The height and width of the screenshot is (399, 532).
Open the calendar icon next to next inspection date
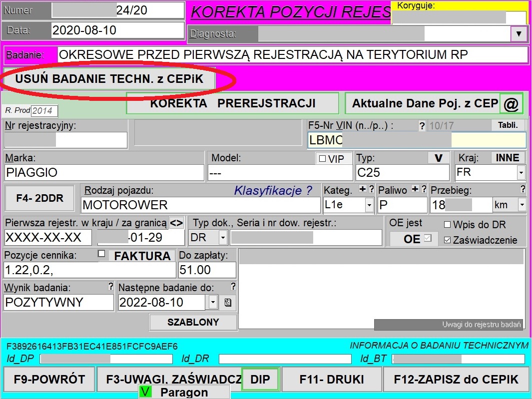pos(228,302)
